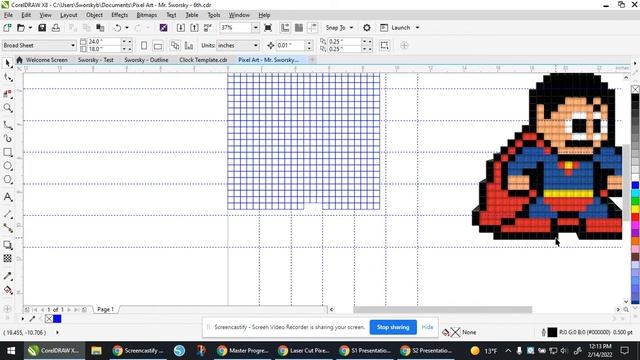Image resolution: width=640 pixels, height=360 pixels.
Task: Set page to Portrait orientation
Action: tap(144, 45)
